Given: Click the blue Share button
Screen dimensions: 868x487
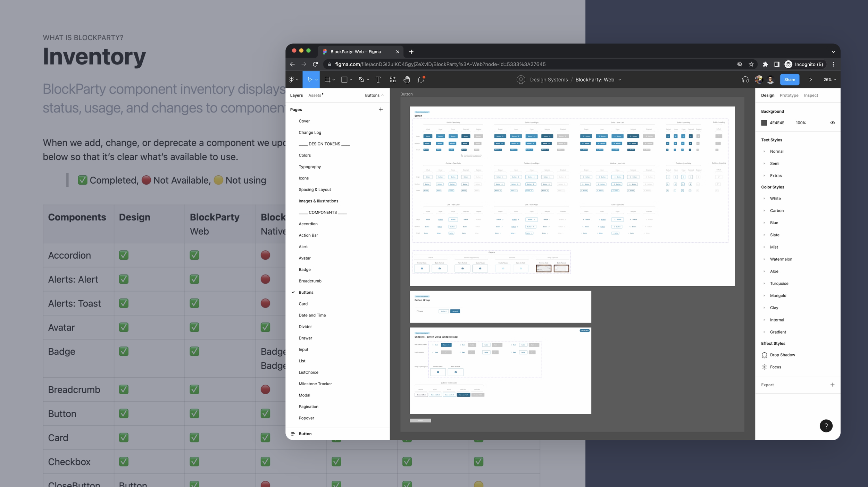Looking at the screenshot, I should click(x=789, y=80).
